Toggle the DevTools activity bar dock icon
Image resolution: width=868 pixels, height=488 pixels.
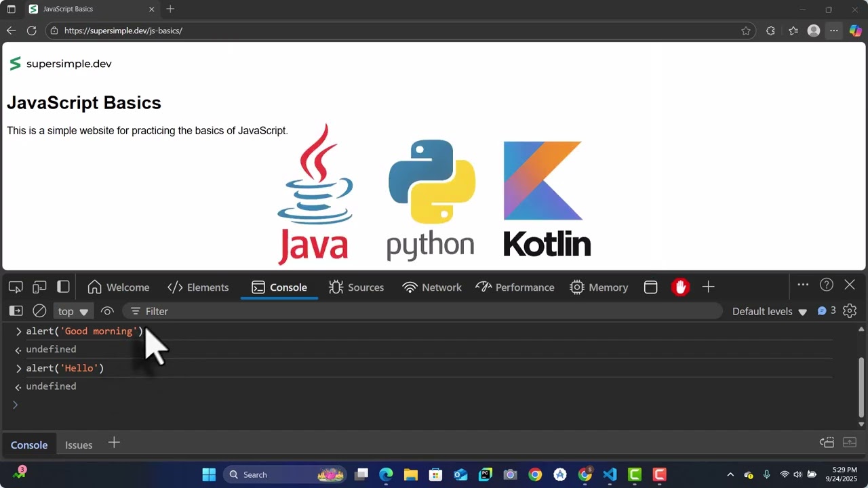(x=63, y=287)
